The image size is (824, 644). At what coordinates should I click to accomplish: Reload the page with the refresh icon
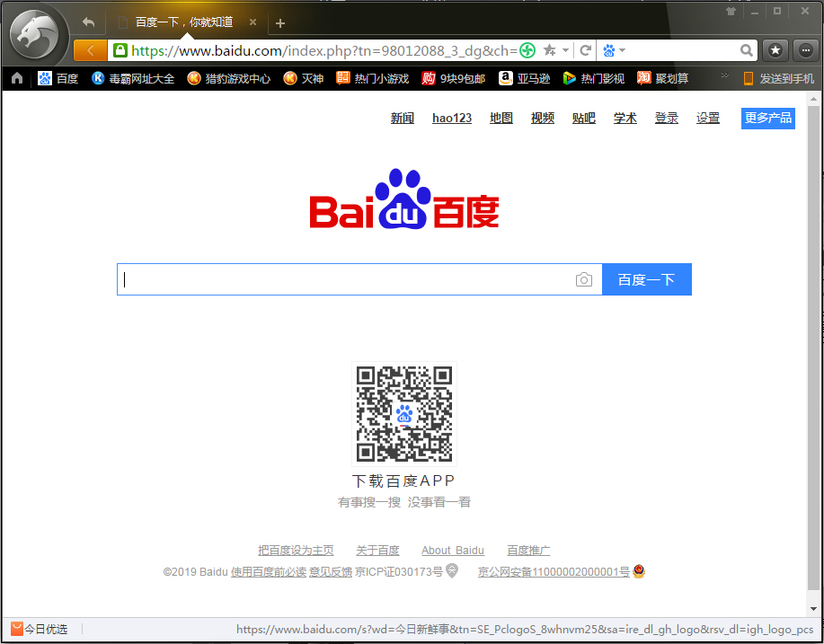click(585, 50)
